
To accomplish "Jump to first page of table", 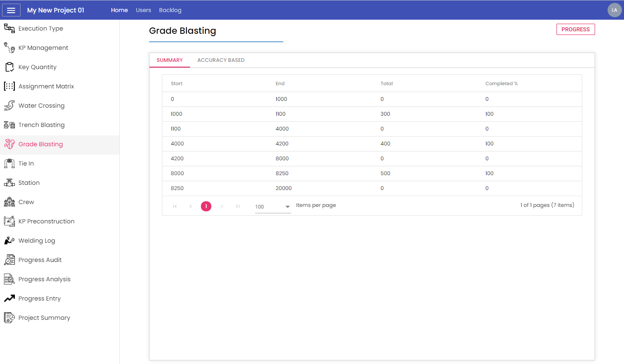I will click(175, 206).
